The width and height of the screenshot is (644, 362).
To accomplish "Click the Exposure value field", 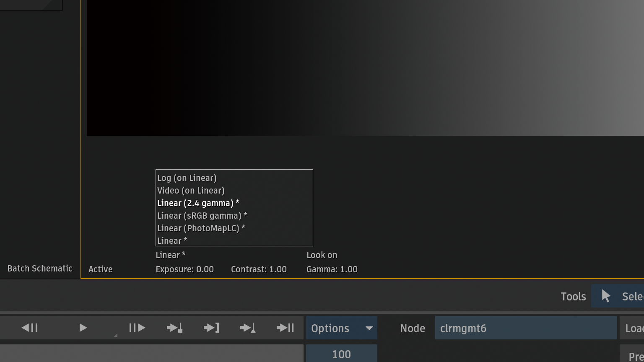I will (x=184, y=269).
